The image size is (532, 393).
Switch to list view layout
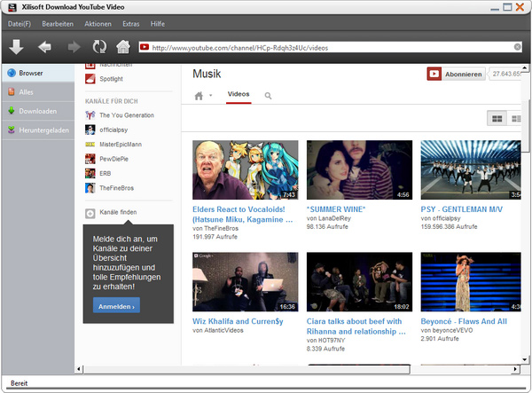click(514, 119)
